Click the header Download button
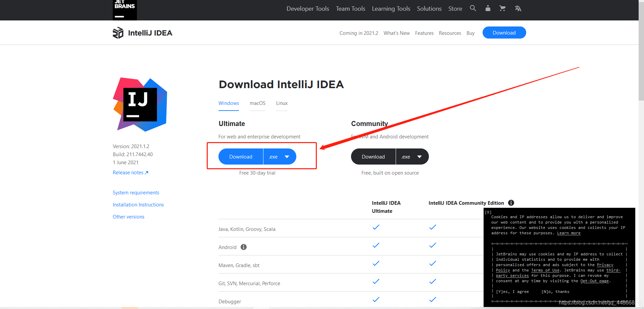This screenshot has height=309, width=644. tap(504, 33)
